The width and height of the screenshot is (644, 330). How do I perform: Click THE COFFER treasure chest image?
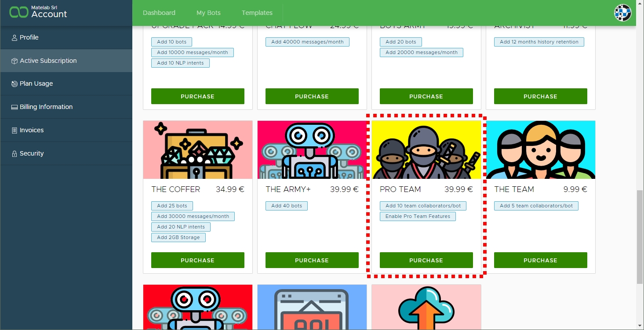[x=198, y=150]
